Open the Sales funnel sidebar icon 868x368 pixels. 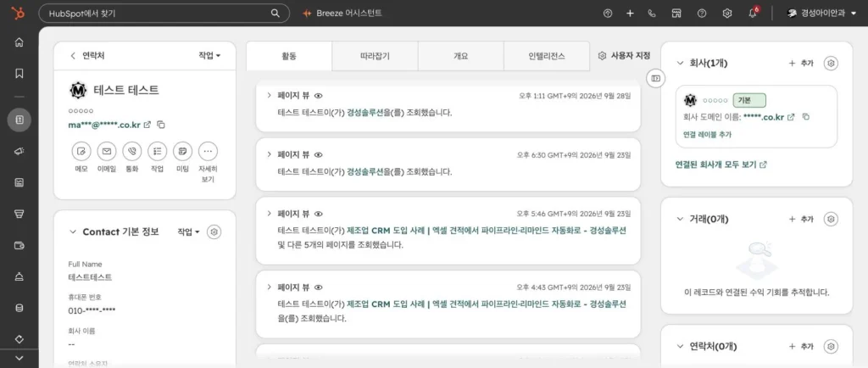coord(19,214)
